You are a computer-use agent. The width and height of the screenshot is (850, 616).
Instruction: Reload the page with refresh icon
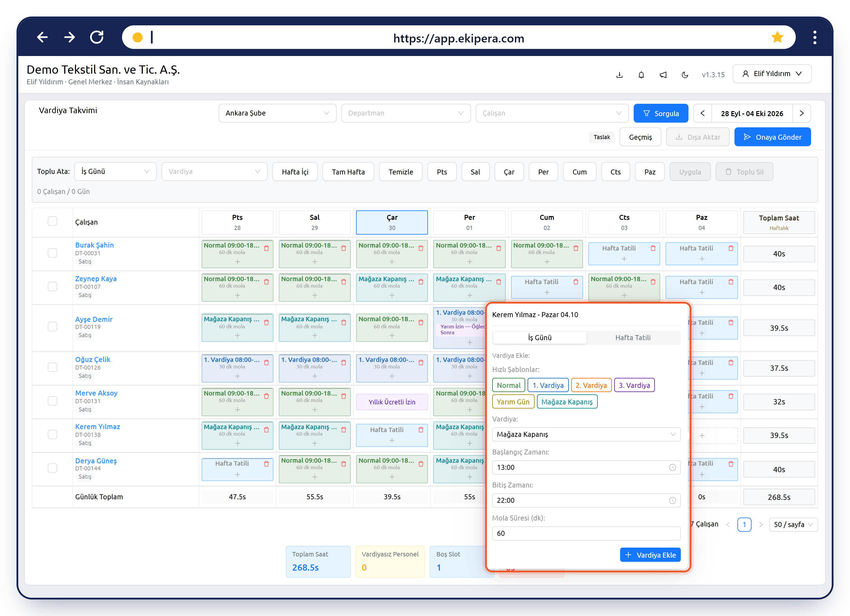tap(97, 37)
